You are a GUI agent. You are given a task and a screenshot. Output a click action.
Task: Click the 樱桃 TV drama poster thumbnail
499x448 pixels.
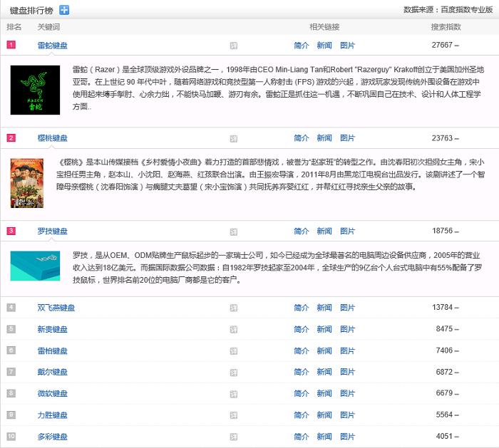pyautogui.click(x=27, y=183)
